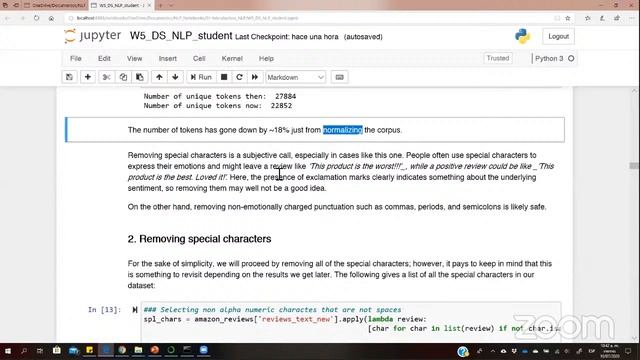Open the browser share icon
This screenshot has height=360, width=640.
(x=617, y=18)
